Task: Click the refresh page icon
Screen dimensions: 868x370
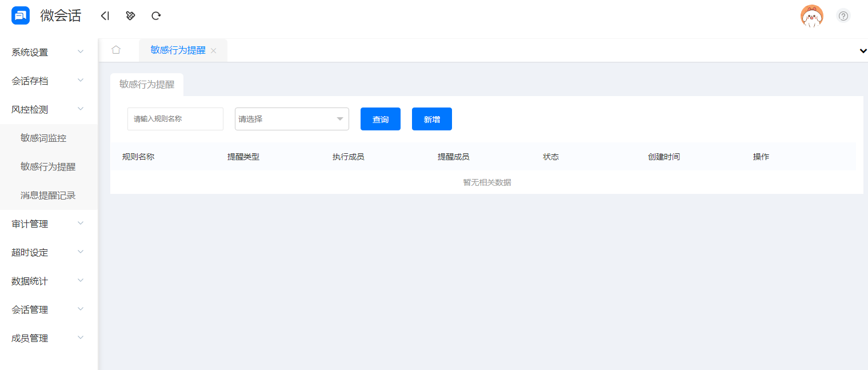Action: pos(156,16)
